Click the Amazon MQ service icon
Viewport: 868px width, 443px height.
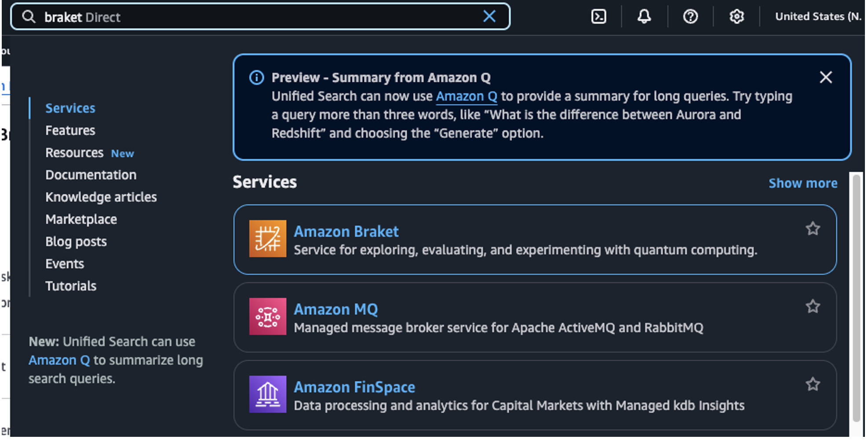(267, 316)
